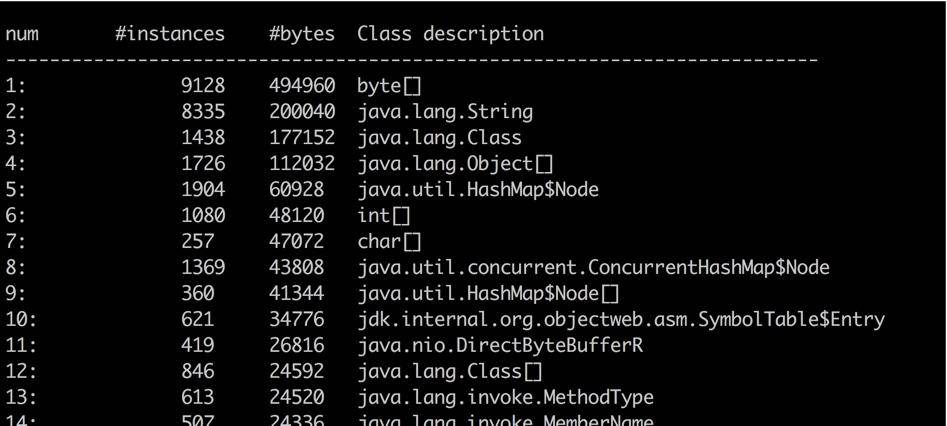
Task: Click the java.lang.String class entry
Action: tap(445, 111)
